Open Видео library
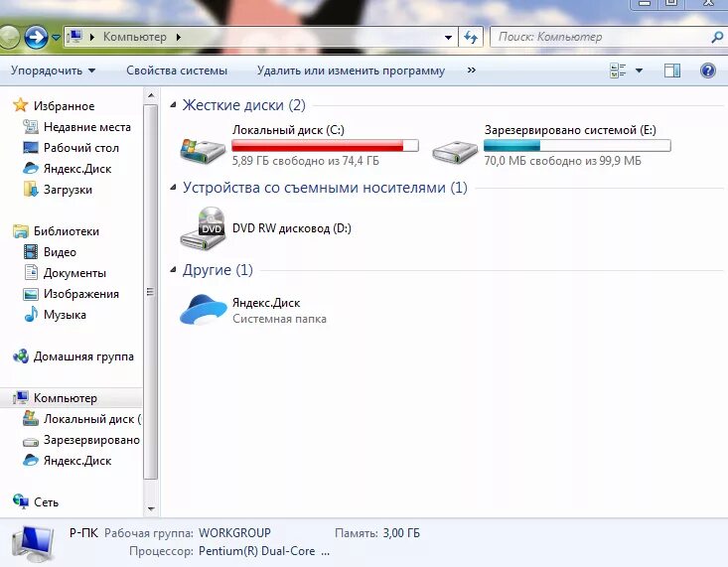Image resolution: width=728 pixels, height=567 pixels. pyautogui.click(x=60, y=252)
